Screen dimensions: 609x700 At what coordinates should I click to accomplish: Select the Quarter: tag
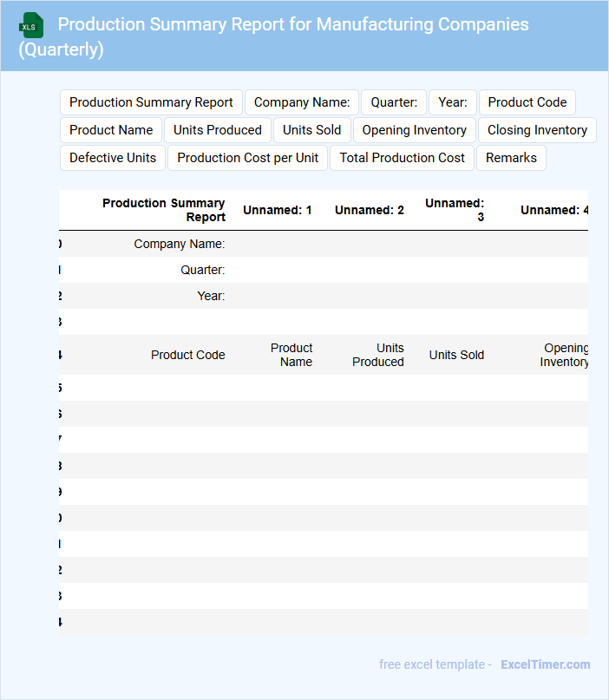[394, 102]
